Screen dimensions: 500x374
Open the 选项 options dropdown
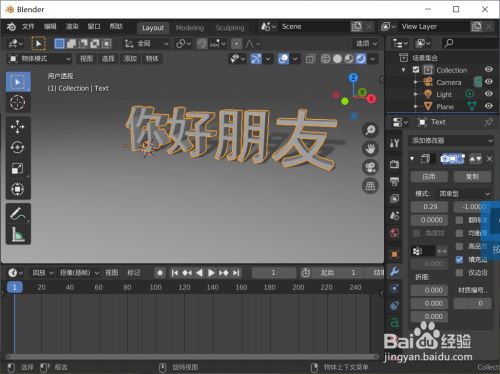pyautogui.click(x=366, y=44)
